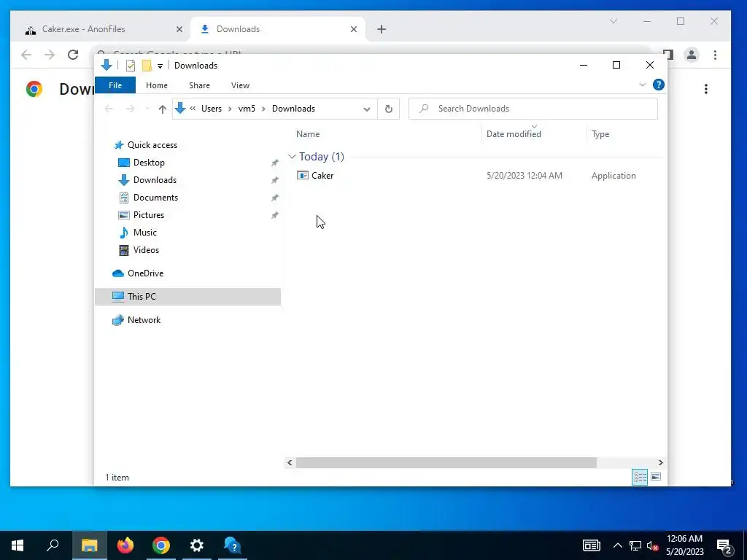Image resolution: width=747 pixels, height=560 pixels.
Task: Open taskbar Search
Action: click(53, 545)
